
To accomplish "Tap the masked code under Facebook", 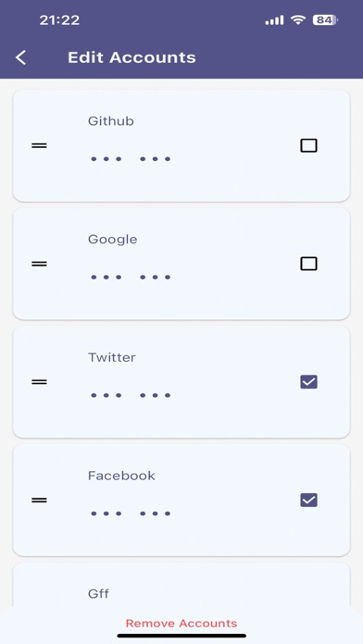I will (x=131, y=514).
